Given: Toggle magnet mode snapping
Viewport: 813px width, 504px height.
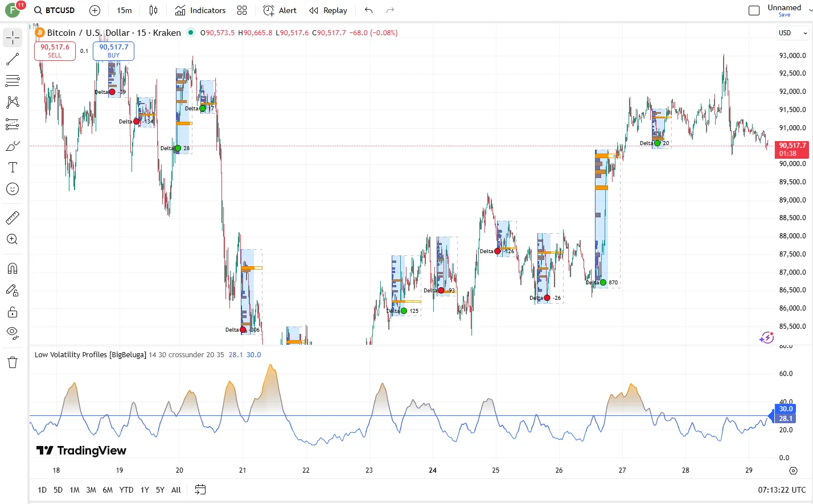Looking at the screenshot, I should coord(13,268).
